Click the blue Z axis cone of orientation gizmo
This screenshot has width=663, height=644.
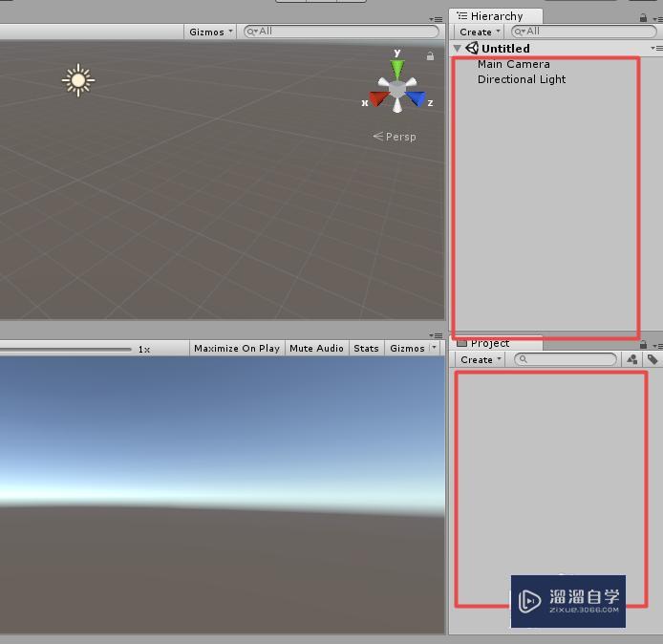tap(416, 98)
